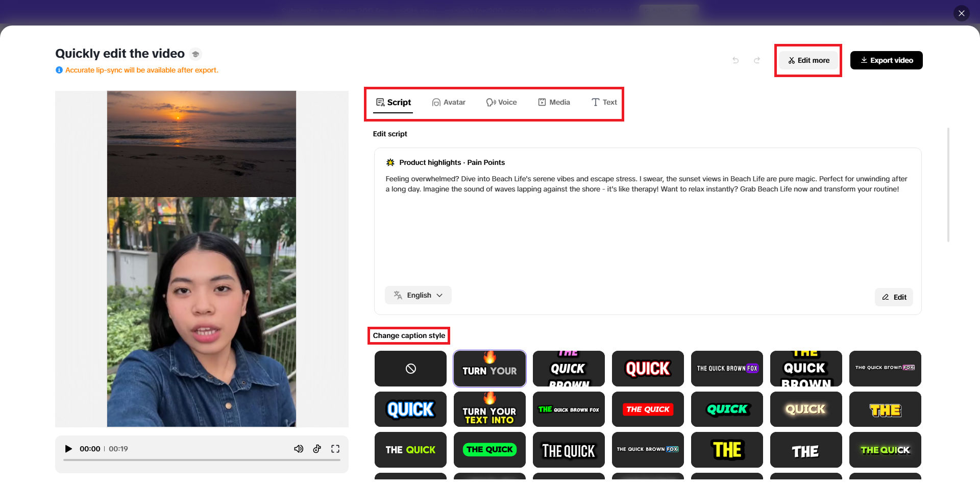
Task: Mute the video preview audio
Action: [299, 448]
